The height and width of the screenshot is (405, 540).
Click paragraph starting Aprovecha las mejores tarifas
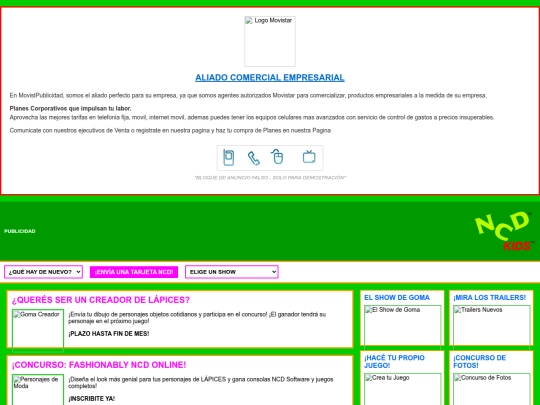coord(252,117)
